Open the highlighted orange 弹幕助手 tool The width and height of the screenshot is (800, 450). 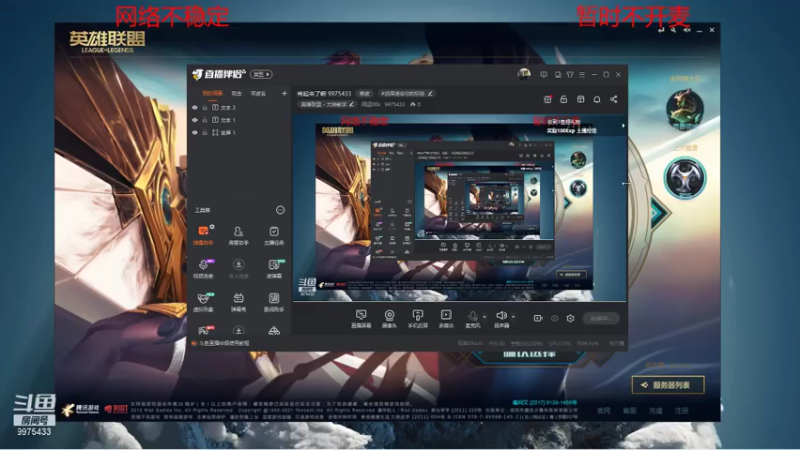pos(204,235)
